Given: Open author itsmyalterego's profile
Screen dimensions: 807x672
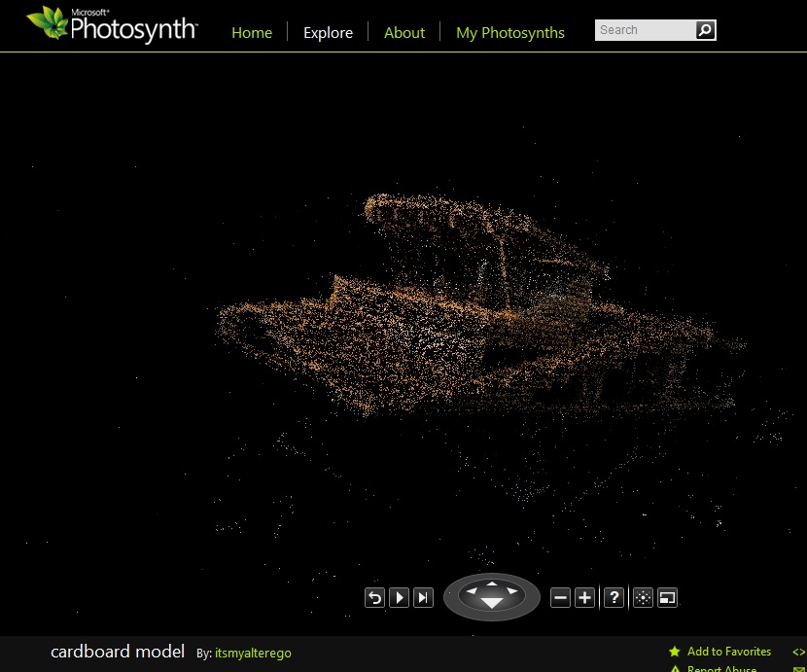Looking at the screenshot, I should pyautogui.click(x=253, y=653).
